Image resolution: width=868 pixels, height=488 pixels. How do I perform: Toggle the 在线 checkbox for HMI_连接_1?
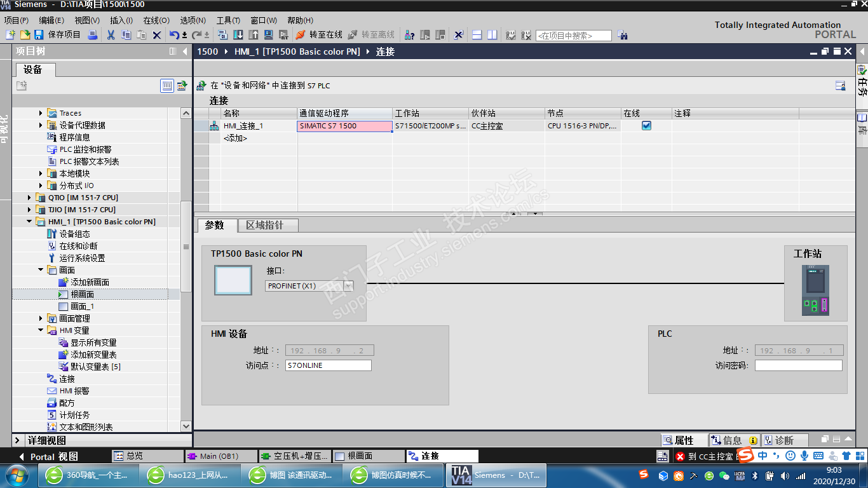646,126
